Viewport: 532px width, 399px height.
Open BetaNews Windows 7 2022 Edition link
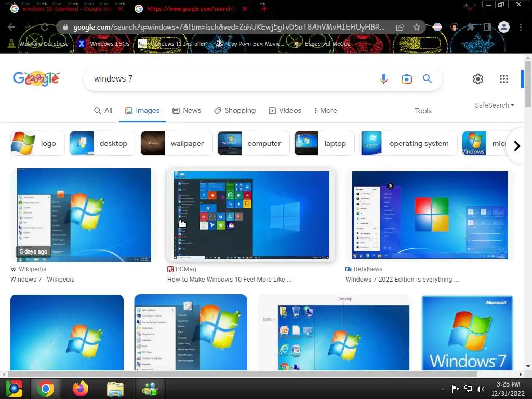click(x=402, y=280)
